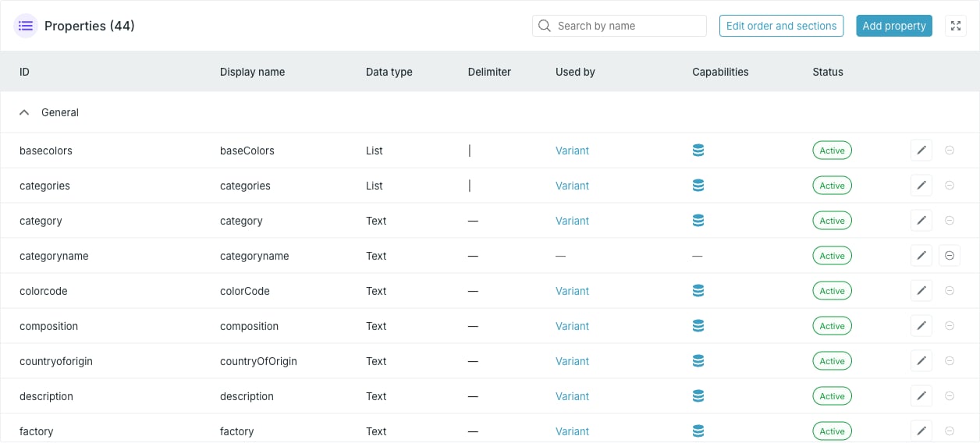
Task: Click List data type in basecolors row
Action: pyautogui.click(x=375, y=151)
